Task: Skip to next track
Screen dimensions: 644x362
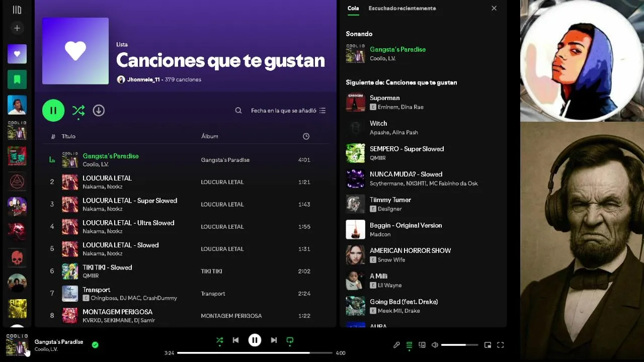Action: 274,340
